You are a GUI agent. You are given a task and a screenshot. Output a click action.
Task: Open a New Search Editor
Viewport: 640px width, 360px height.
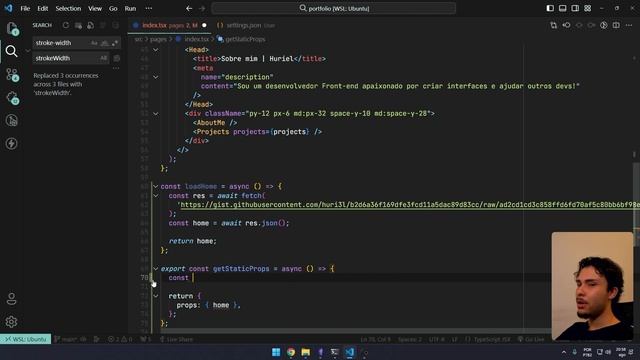click(x=90, y=25)
